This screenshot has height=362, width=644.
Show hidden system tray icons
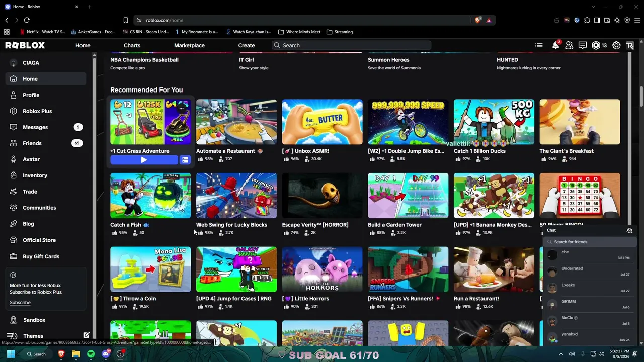point(561,354)
